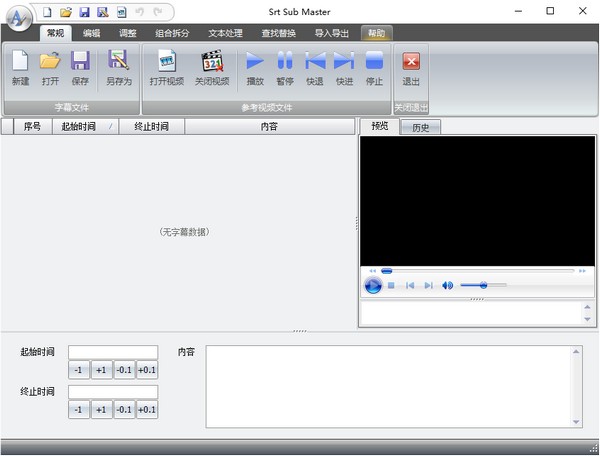
Task: Click the 终止时间 input field
Action: (x=113, y=392)
